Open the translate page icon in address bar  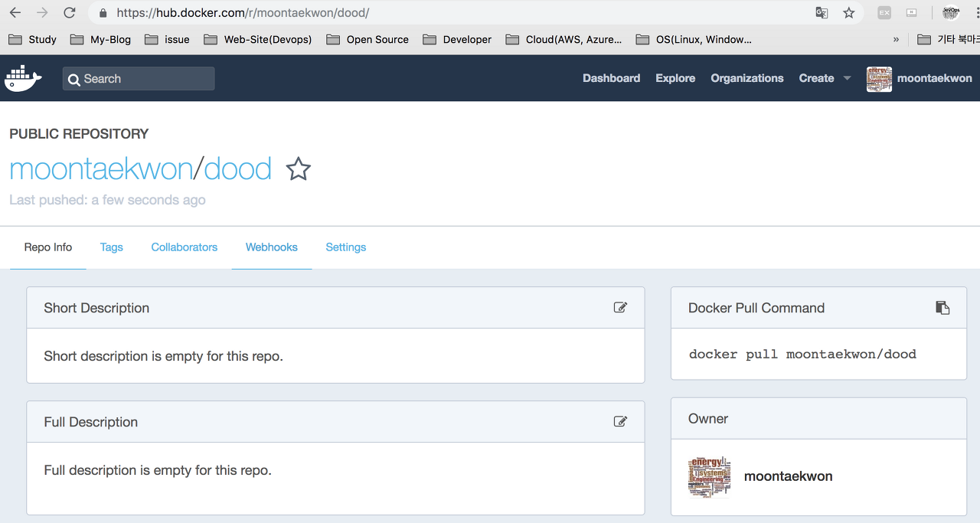822,13
